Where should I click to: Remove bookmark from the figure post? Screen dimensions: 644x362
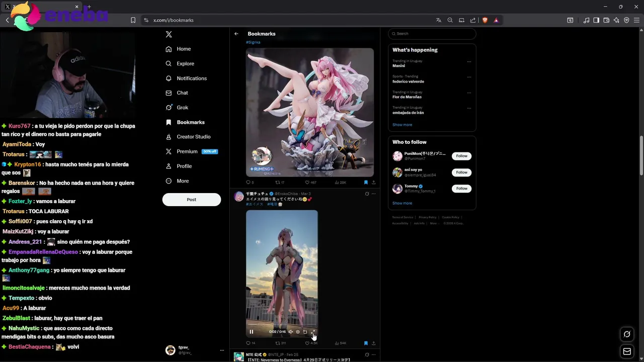[366, 183]
